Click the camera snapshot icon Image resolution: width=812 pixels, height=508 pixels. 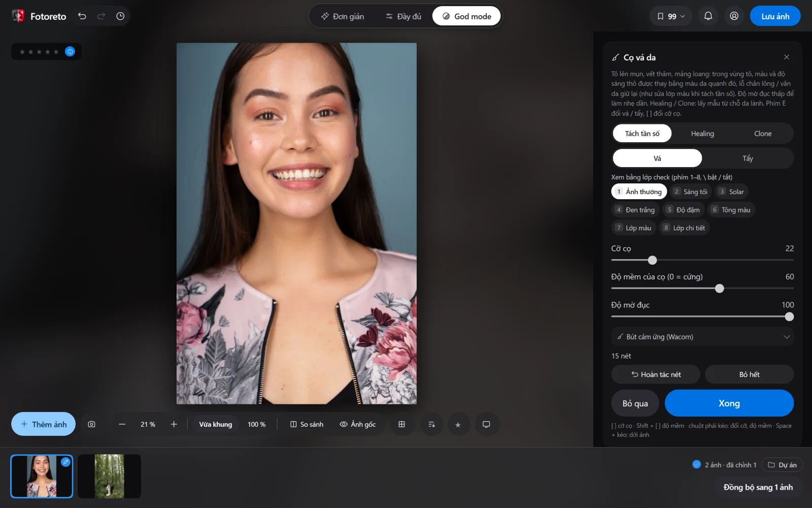tap(91, 424)
